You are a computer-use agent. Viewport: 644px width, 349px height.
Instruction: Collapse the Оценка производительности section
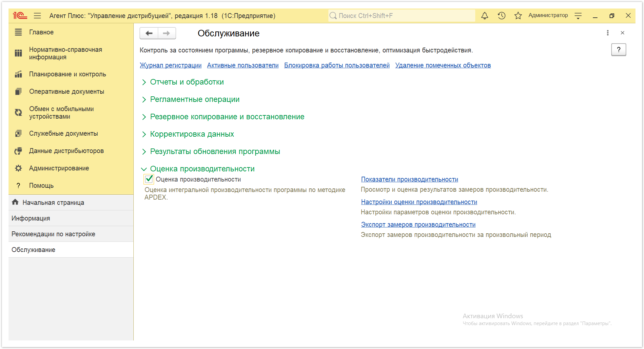click(202, 169)
